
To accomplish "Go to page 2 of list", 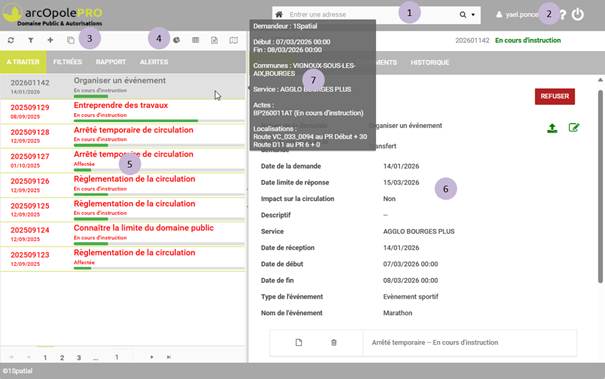I will (x=62, y=358).
